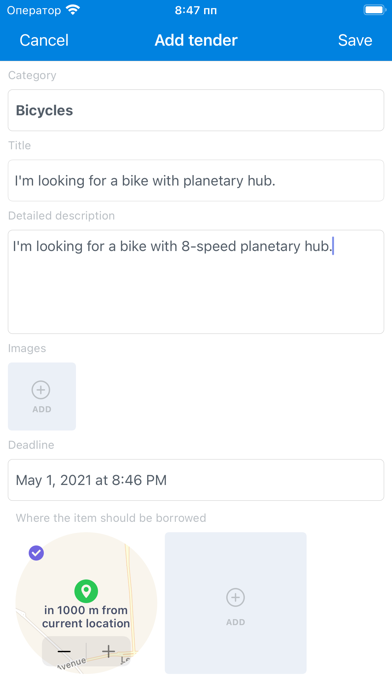
Task: Open the Category selector showing Bicycles
Action: [x=196, y=110]
